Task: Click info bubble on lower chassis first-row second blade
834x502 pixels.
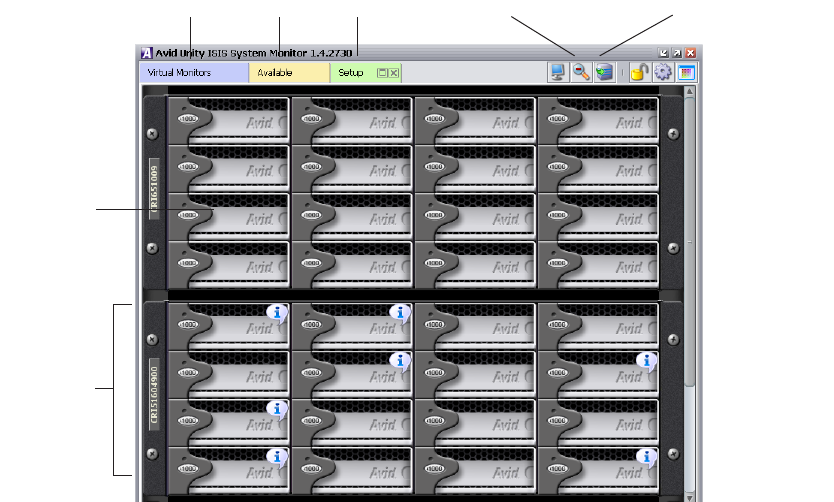Action: (401, 313)
